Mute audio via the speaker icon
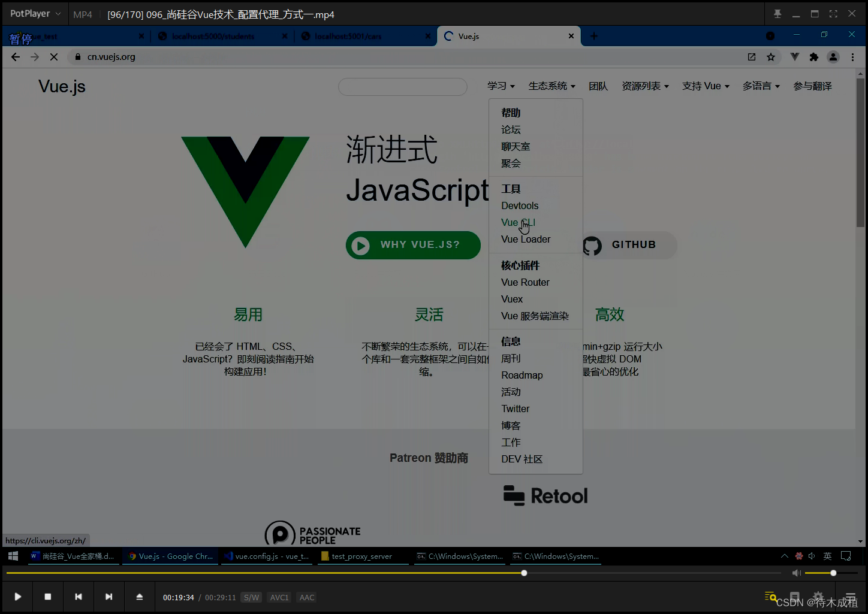Image resolution: width=868 pixels, height=614 pixels. (x=796, y=573)
